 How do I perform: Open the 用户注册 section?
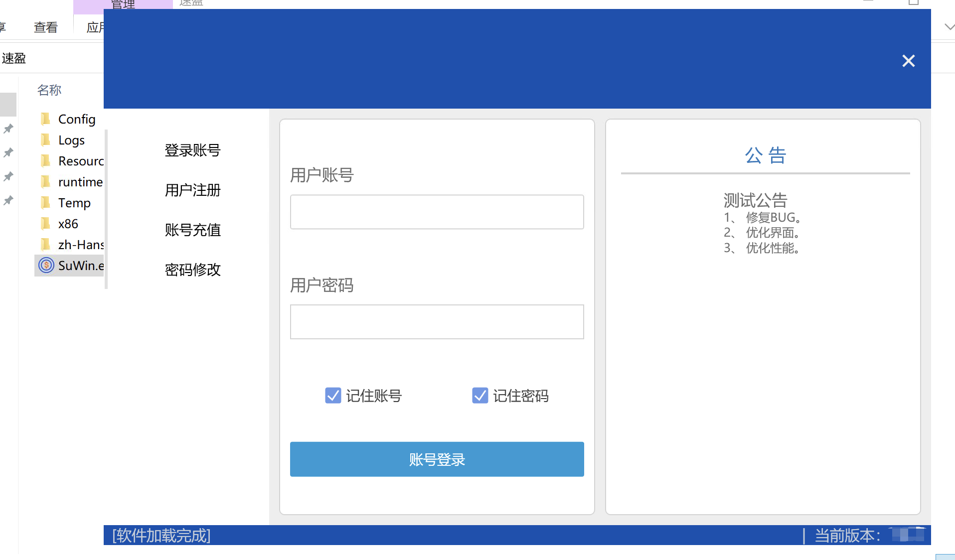[192, 190]
